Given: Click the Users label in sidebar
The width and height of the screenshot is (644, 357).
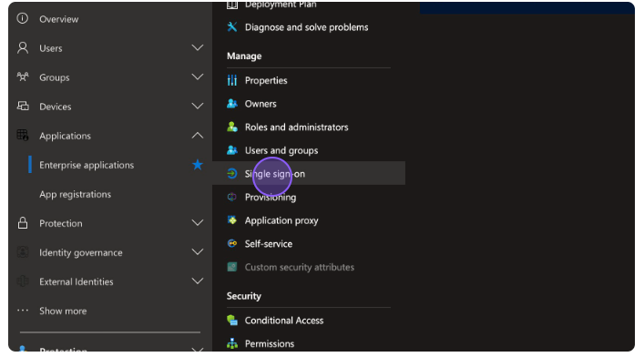Looking at the screenshot, I should [51, 48].
